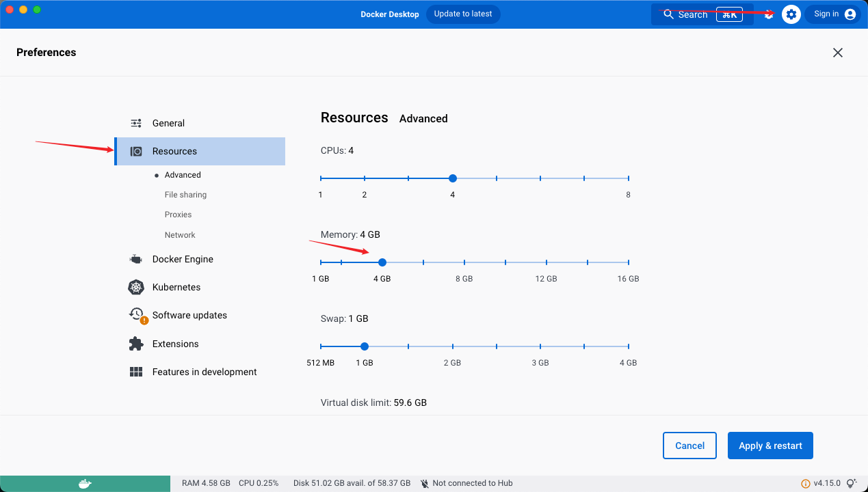Open Network settings
This screenshot has width=868, height=492.
(180, 235)
